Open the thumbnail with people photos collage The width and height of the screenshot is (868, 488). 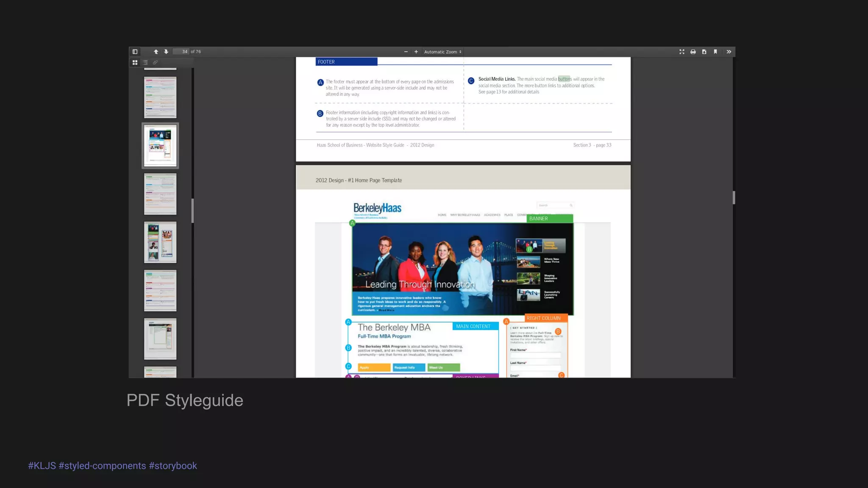160,242
